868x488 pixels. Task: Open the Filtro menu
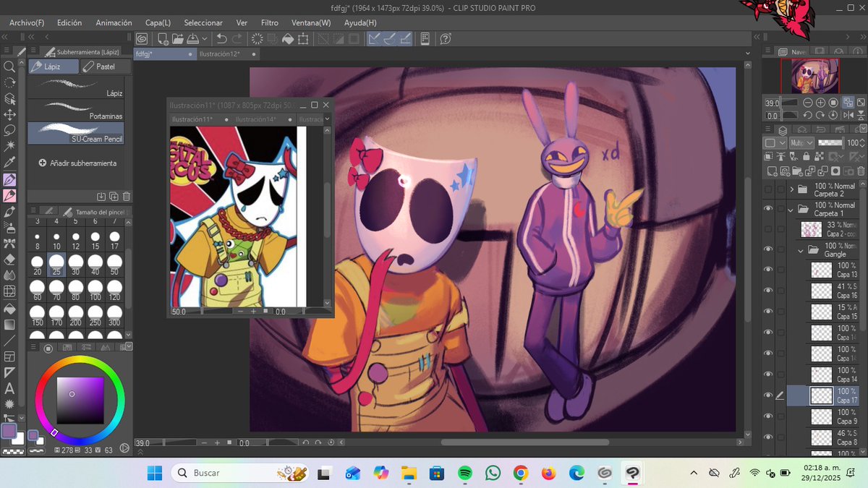coord(269,22)
